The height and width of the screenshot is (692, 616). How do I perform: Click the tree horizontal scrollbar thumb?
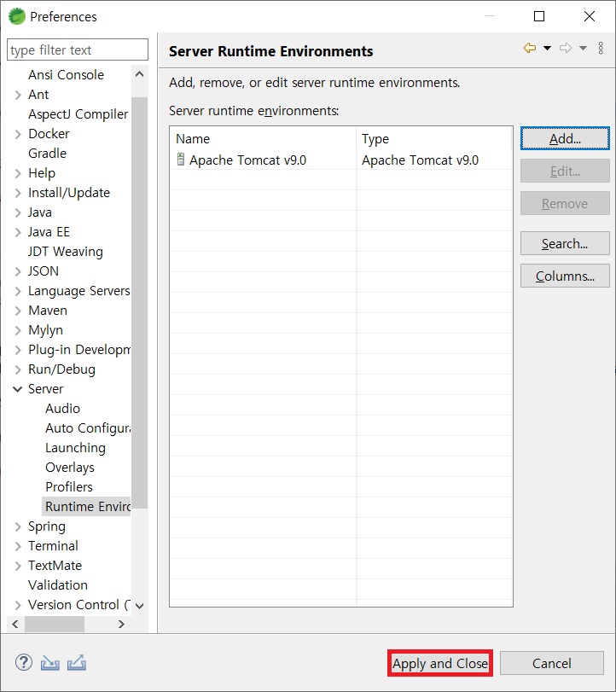point(55,624)
